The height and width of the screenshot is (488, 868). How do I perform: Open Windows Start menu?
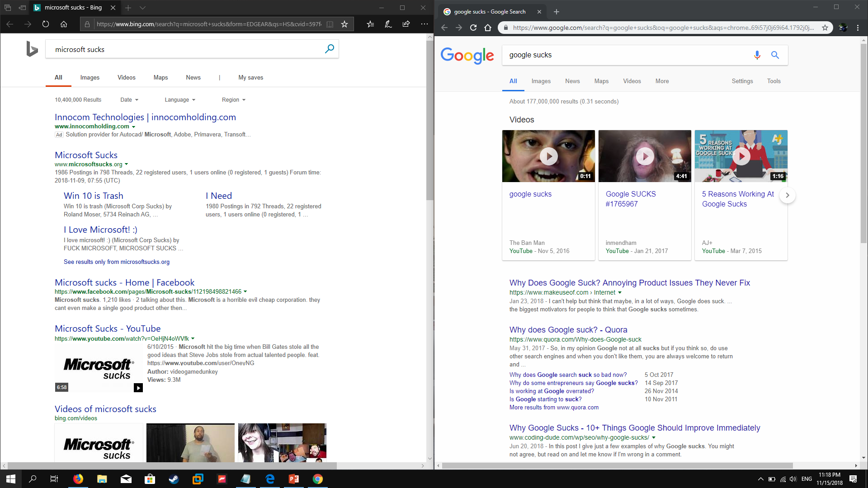click(x=11, y=479)
